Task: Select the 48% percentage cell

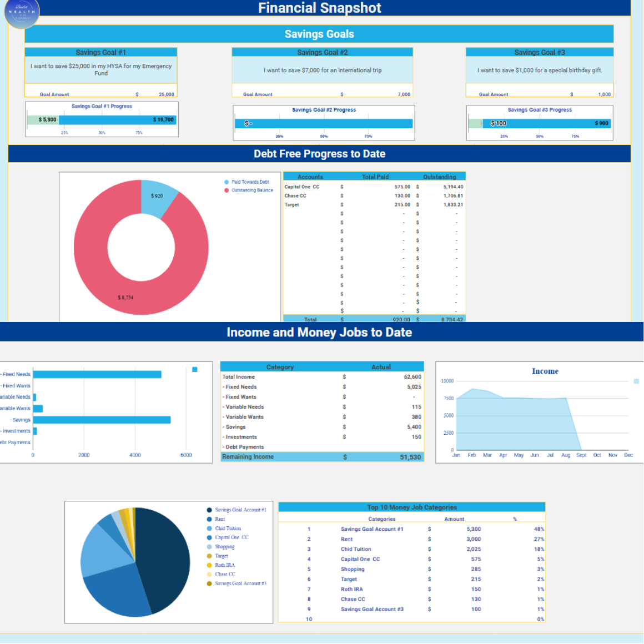Action: point(539,530)
